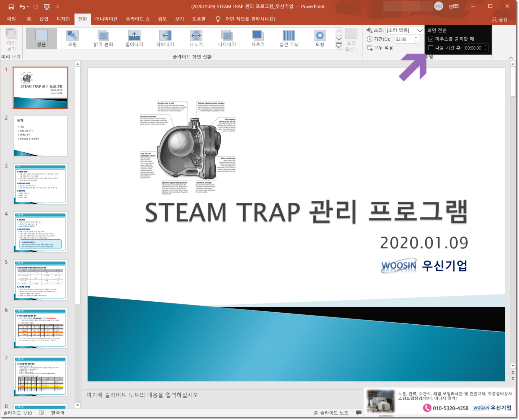Expand the full transition gallery

339,46
